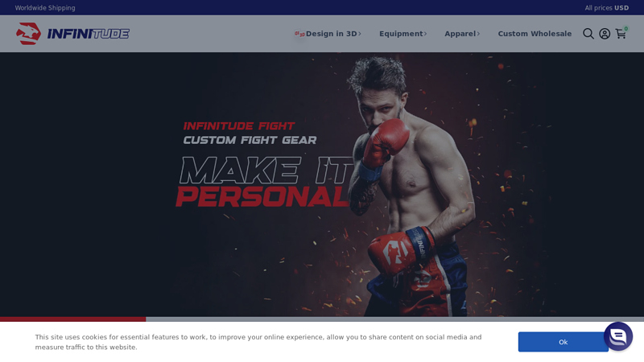Click the INFINITUDE wordmark text
Screen dimensions: 644x362
pos(89,34)
